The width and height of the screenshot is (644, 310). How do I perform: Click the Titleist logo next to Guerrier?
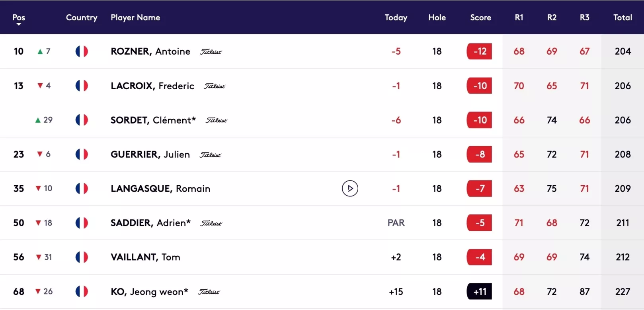tap(210, 155)
